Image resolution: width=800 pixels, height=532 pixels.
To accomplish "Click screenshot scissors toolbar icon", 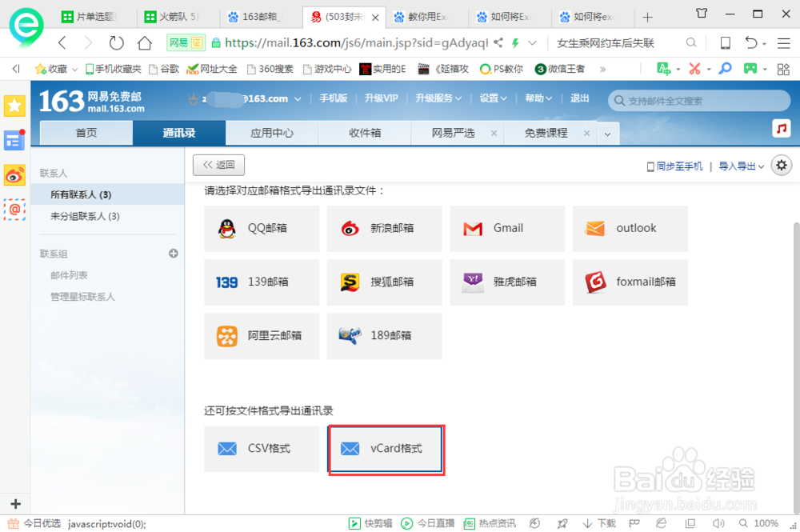I will click(x=694, y=69).
